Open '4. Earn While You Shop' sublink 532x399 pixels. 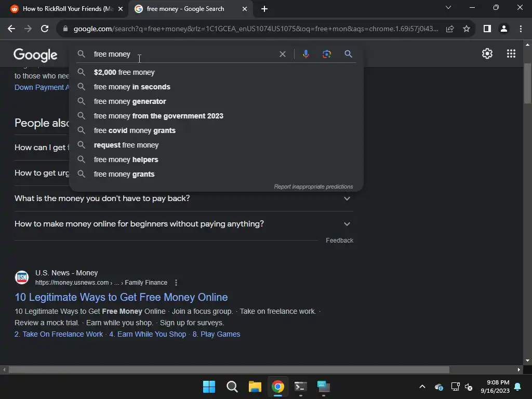pyautogui.click(x=148, y=334)
